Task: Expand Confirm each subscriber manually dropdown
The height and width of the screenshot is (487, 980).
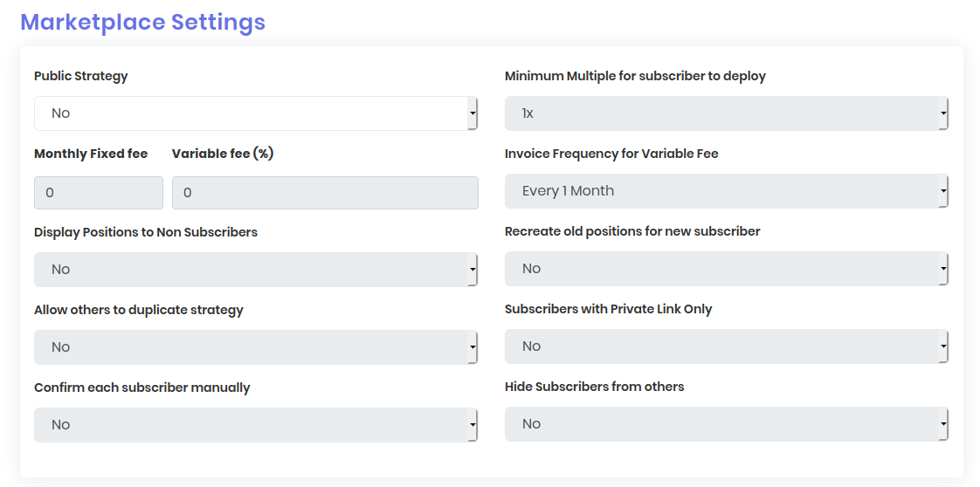Action: 255,425
